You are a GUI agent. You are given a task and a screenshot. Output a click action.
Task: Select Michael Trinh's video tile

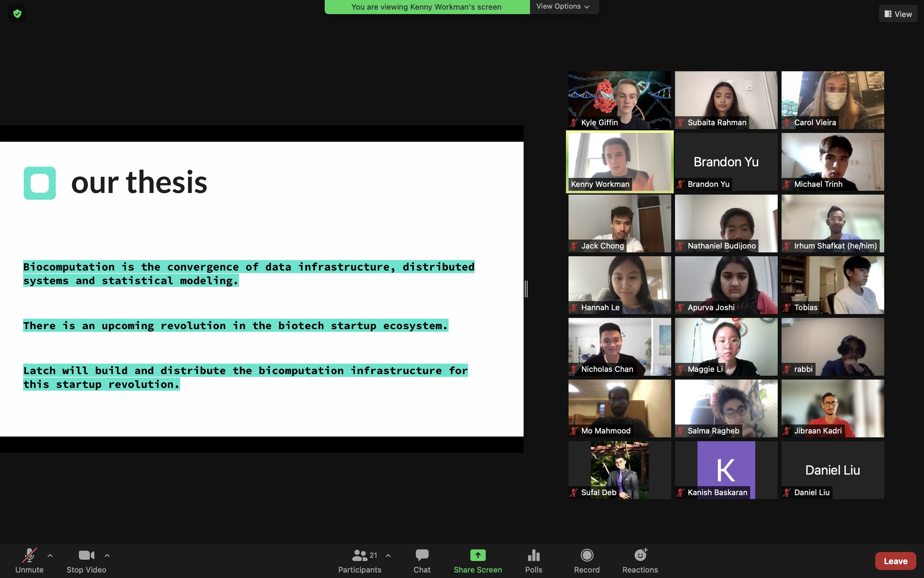pos(832,162)
